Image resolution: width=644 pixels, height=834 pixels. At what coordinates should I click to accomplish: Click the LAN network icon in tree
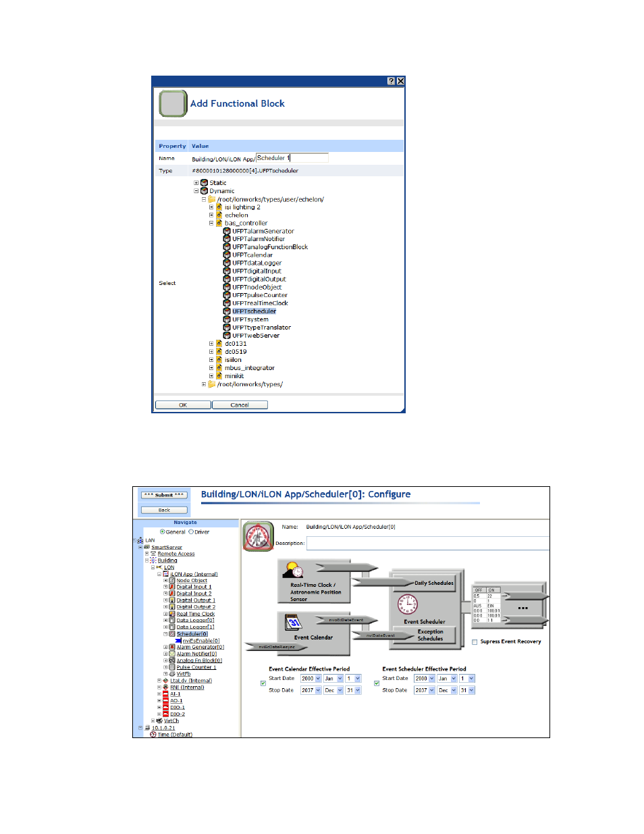tap(140, 540)
